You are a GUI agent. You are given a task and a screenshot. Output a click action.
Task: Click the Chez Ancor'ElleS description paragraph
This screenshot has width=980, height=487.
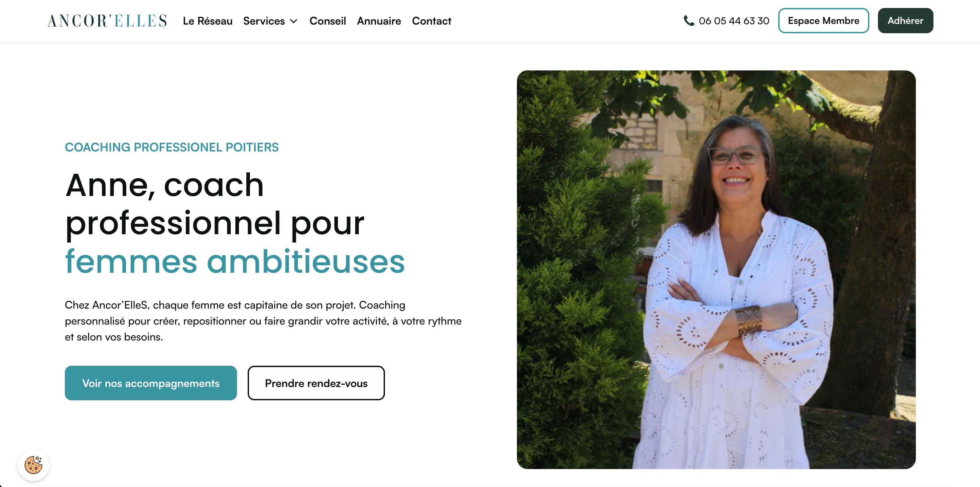[263, 321]
